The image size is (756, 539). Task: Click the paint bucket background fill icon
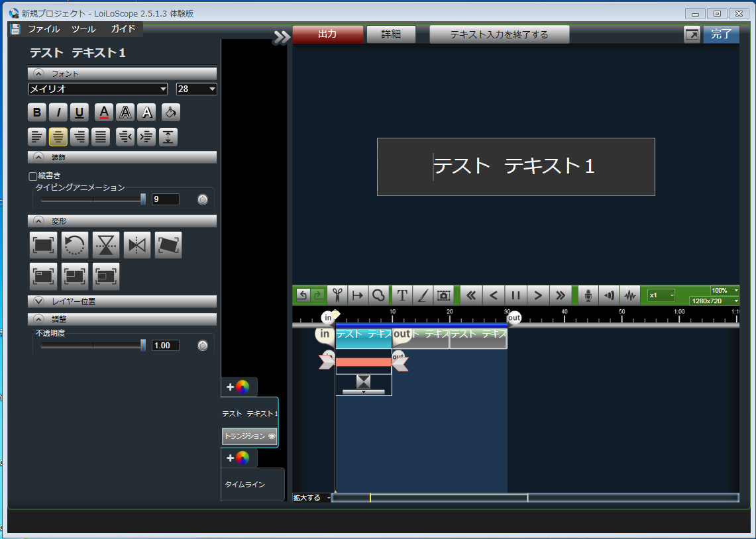[x=171, y=112]
